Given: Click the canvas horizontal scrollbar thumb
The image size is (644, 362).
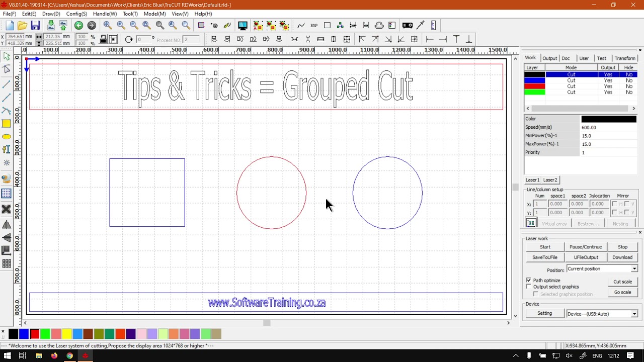Looking at the screenshot, I should tap(267, 323).
